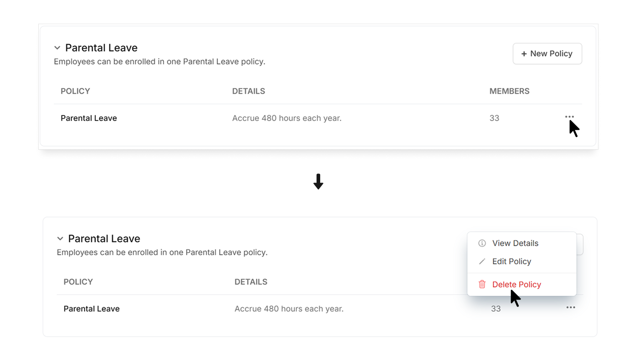This screenshot has width=639, height=364.
Task: Click the pencil icon beside Edit Policy
Action: 482,262
